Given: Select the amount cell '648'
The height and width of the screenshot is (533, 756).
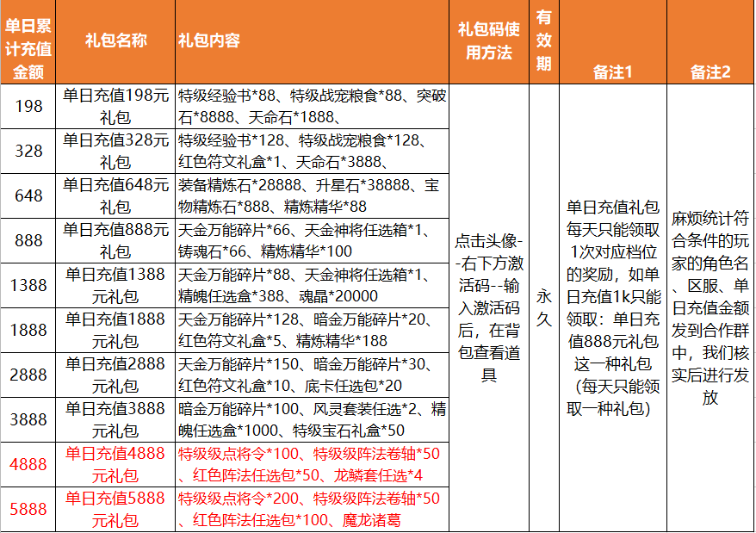Looking at the screenshot, I should pos(28,195).
